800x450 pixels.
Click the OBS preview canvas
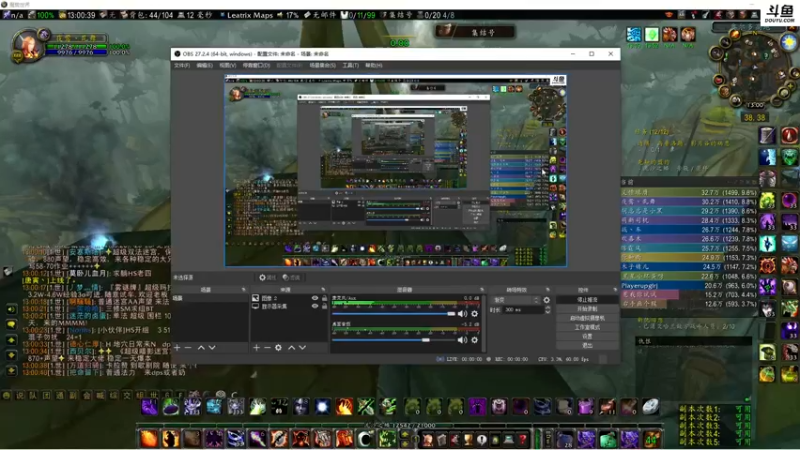(395, 171)
